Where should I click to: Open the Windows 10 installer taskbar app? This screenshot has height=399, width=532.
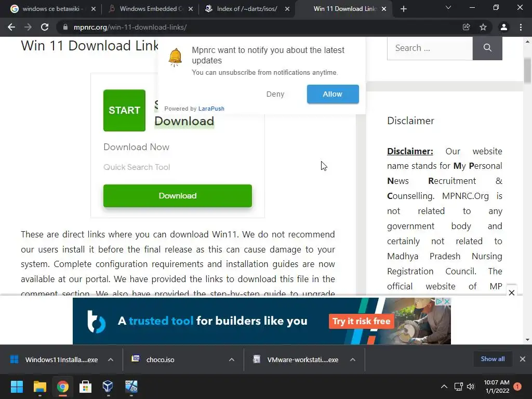point(131,387)
